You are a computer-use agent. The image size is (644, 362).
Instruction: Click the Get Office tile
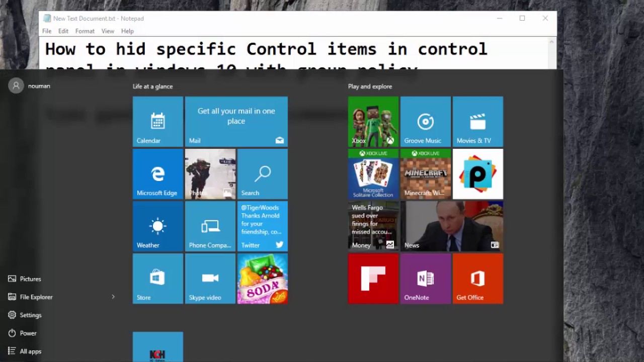478,279
